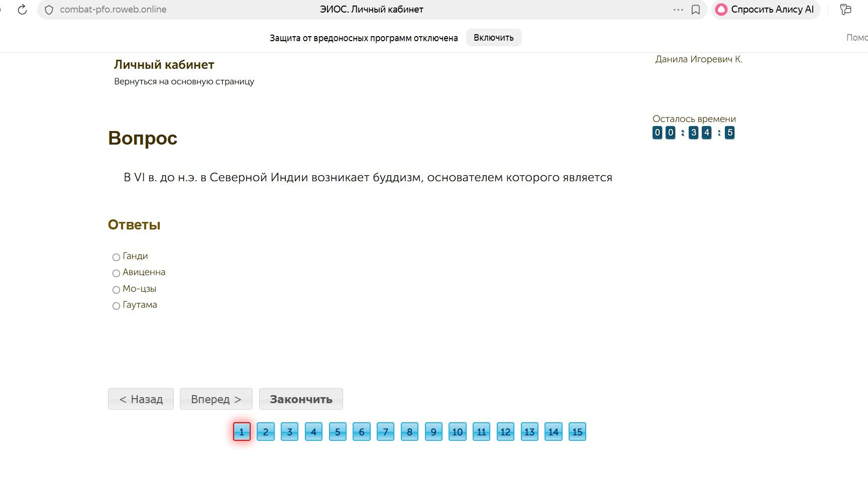Click the < Назад button
This screenshot has height=488, width=868.
(141, 399)
